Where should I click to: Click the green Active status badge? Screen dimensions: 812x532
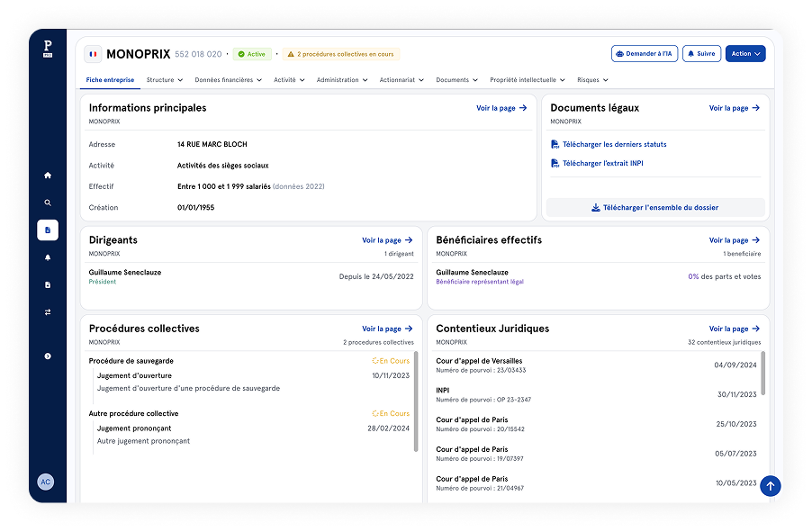pyautogui.click(x=252, y=54)
